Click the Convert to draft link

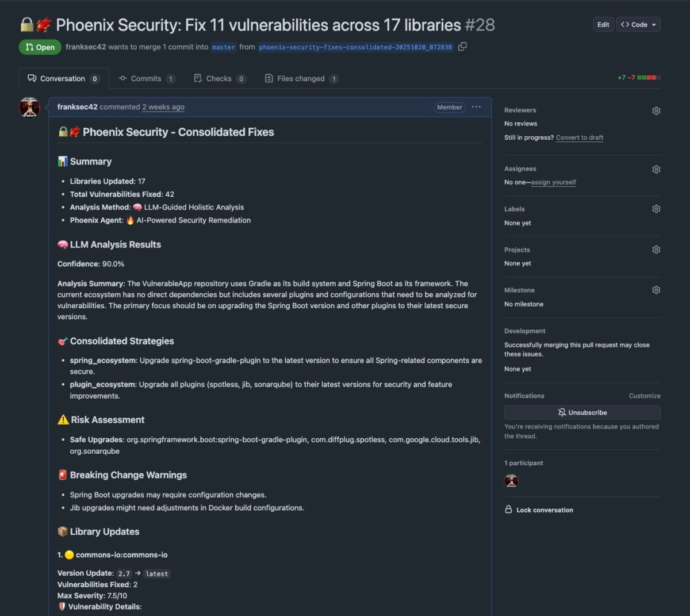580,137
